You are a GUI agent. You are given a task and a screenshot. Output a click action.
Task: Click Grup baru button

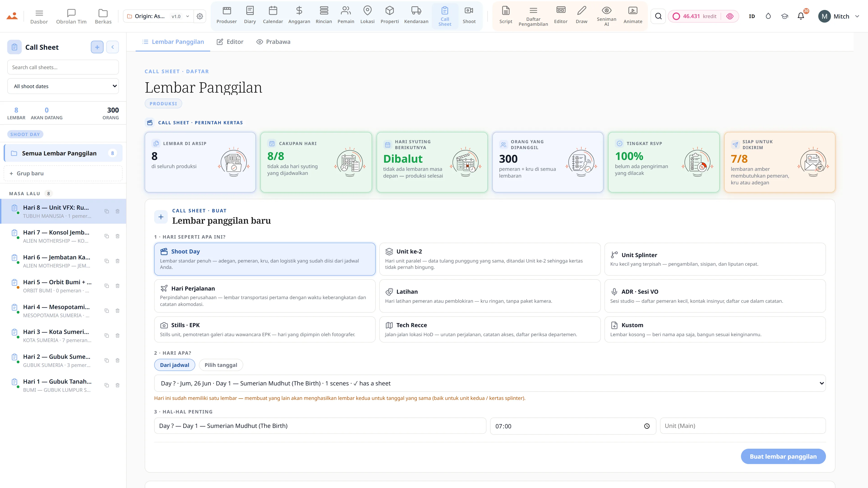(63, 174)
